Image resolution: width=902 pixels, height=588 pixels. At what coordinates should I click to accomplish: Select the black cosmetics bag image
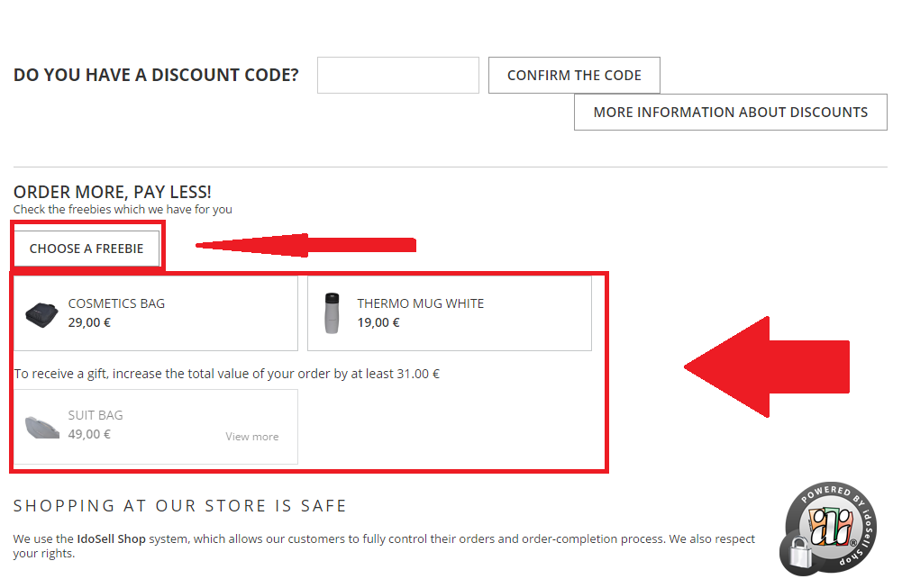[42, 313]
